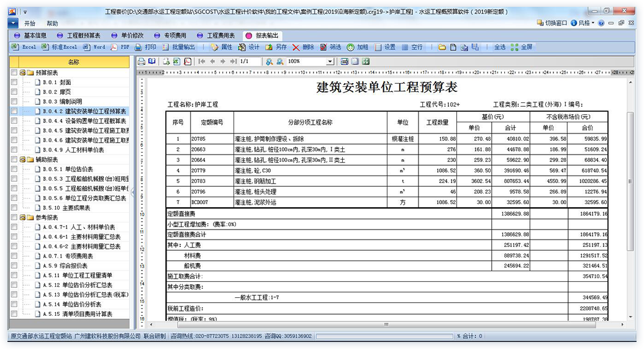Click table cell 灌注桩,钢筋加工
This screenshot has height=350, width=644.
click(x=310, y=181)
